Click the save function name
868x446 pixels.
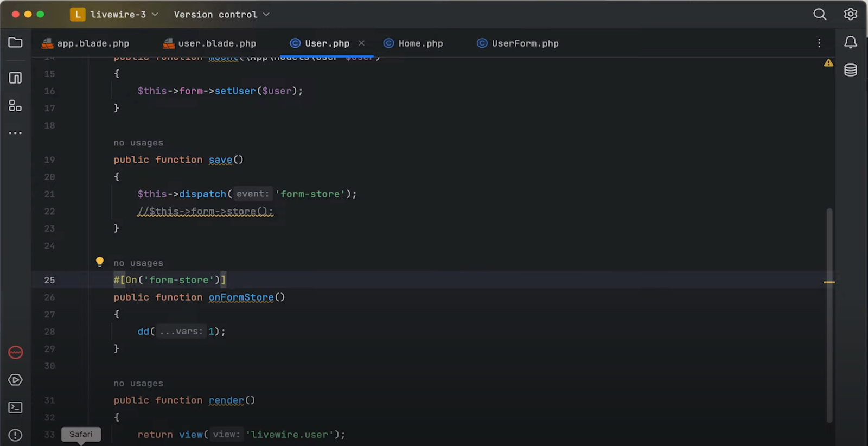click(220, 160)
